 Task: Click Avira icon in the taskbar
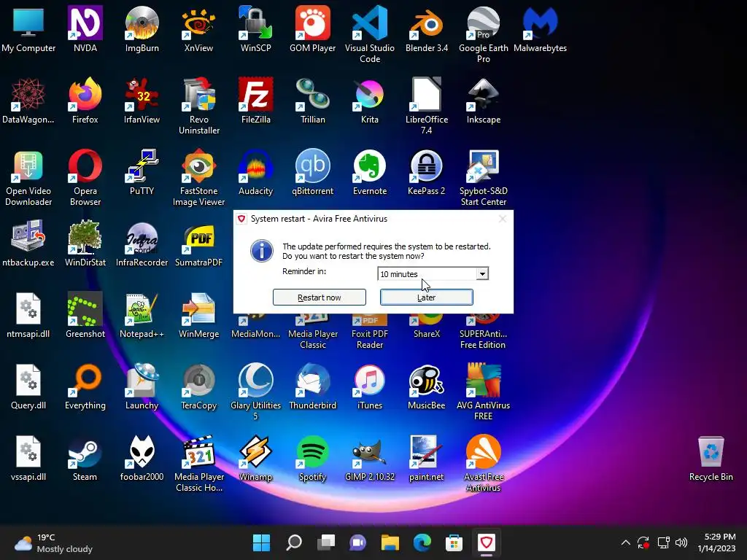487,542
